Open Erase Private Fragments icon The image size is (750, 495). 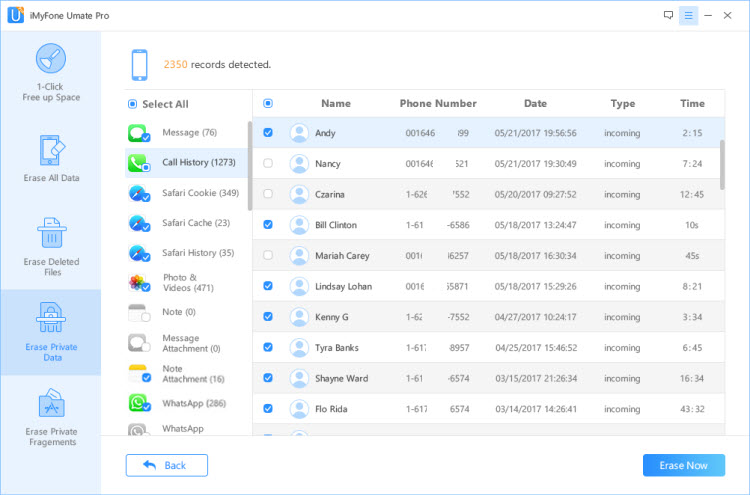pos(51,403)
